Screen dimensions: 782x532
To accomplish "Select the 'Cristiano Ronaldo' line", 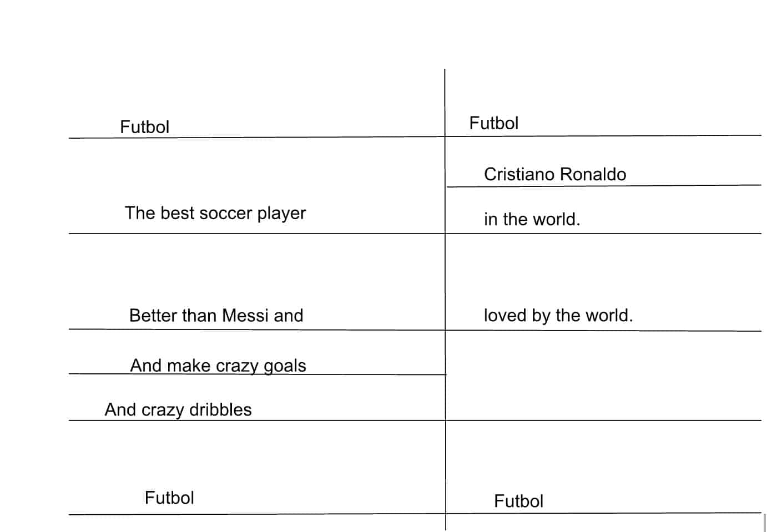I will tap(555, 174).
